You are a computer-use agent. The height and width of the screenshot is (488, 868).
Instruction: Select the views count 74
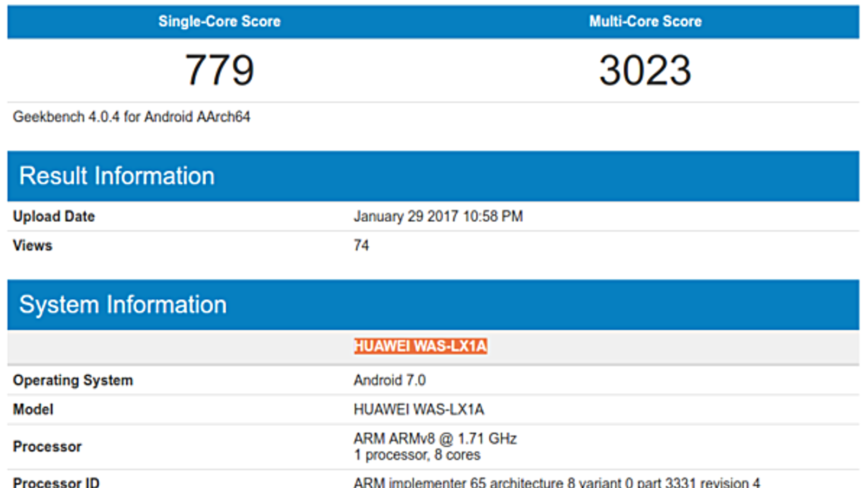click(x=361, y=245)
